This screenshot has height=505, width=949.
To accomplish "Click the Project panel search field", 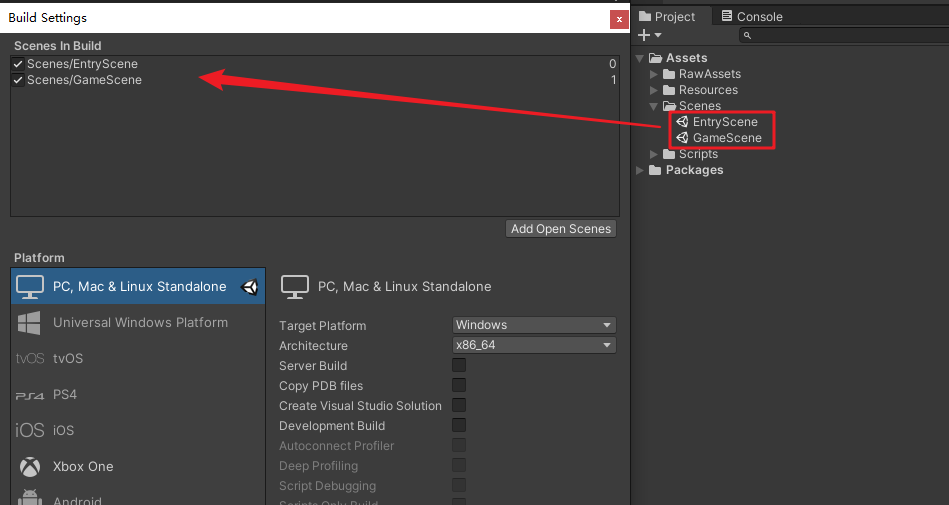I will [844, 36].
